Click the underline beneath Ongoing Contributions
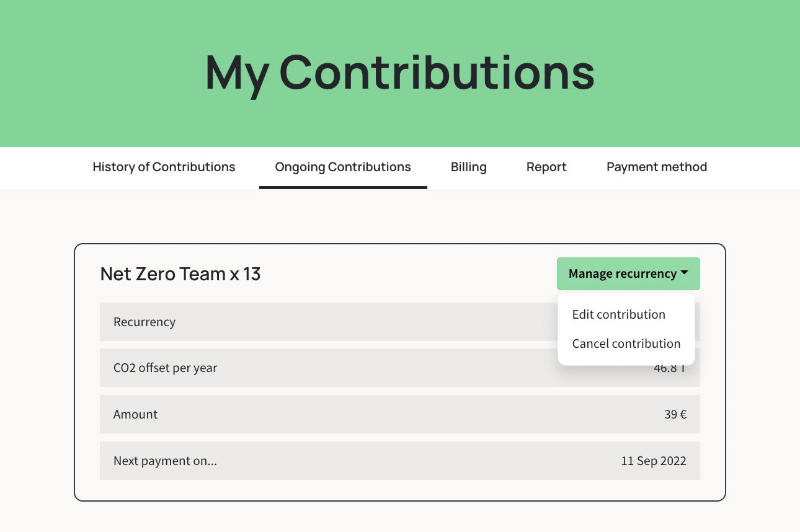 [343, 187]
